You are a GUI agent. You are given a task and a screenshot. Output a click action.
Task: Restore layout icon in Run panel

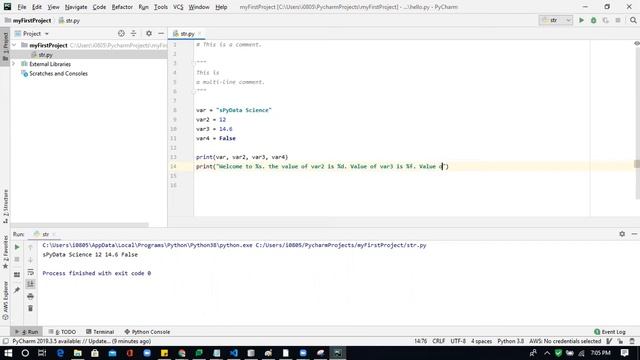coord(17,275)
